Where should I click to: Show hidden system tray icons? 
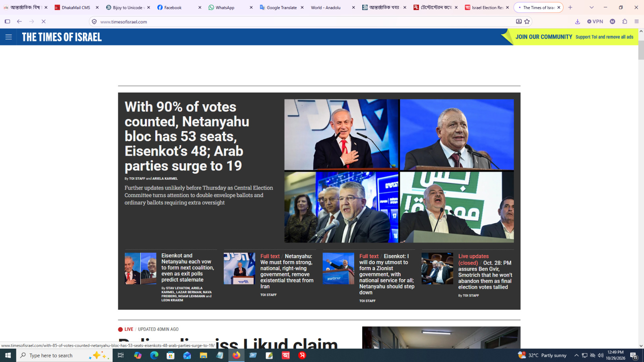click(576, 355)
